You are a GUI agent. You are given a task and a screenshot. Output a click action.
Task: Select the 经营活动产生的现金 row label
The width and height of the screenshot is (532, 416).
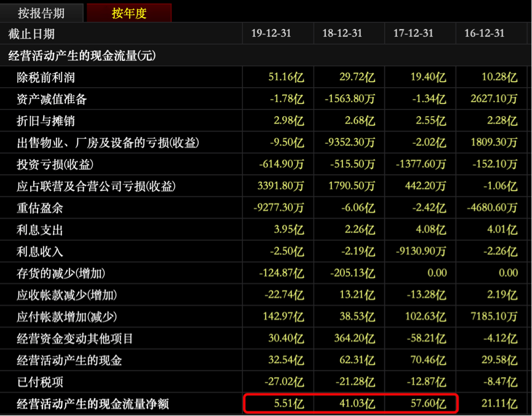tap(69, 360)
